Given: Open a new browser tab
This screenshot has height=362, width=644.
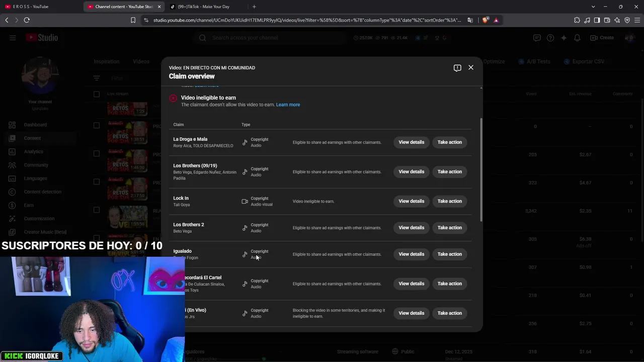Looking at the screenshot, I should [x=254, y=7].
